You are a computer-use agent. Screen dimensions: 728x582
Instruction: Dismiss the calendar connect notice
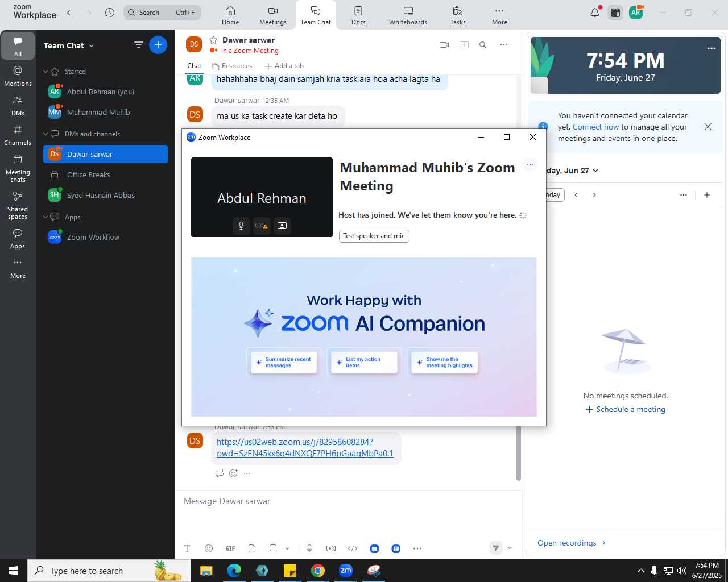click(x=708, y=127)
